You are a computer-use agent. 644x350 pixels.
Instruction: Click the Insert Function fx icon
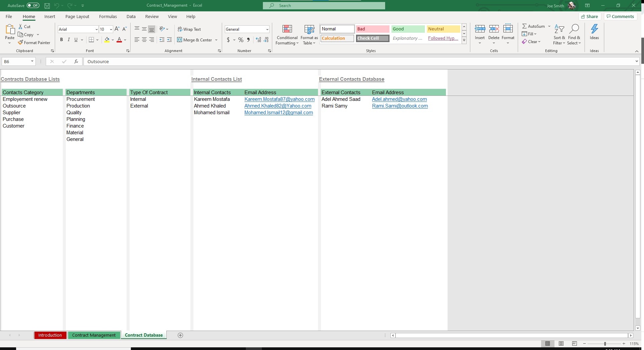pos(76,61)
